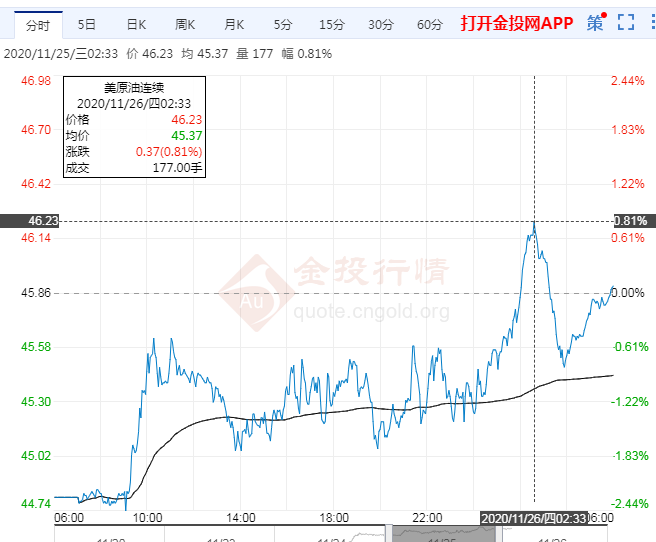656x542 pixels.
Task: Click the 美原油连续 info tooltip box
Action: tap(134, 127)
